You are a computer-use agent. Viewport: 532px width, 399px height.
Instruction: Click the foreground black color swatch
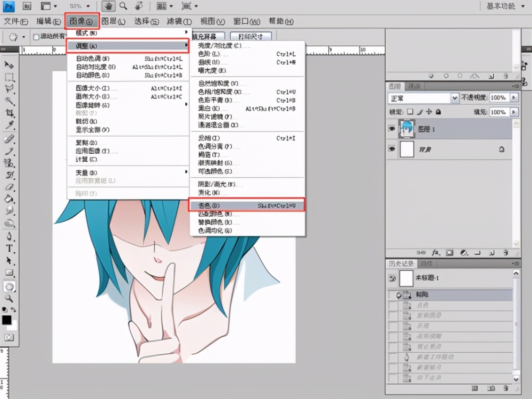tap(6, 320)
